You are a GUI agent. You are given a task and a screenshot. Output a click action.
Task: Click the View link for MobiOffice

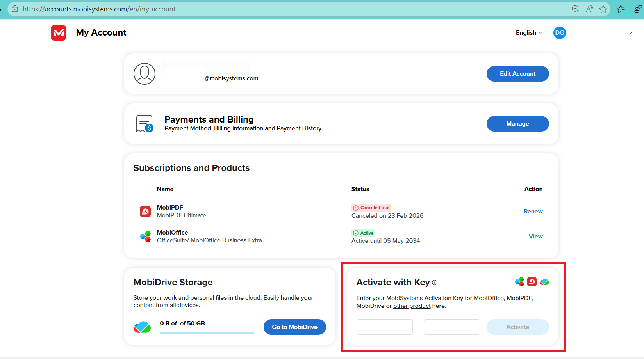536,236
